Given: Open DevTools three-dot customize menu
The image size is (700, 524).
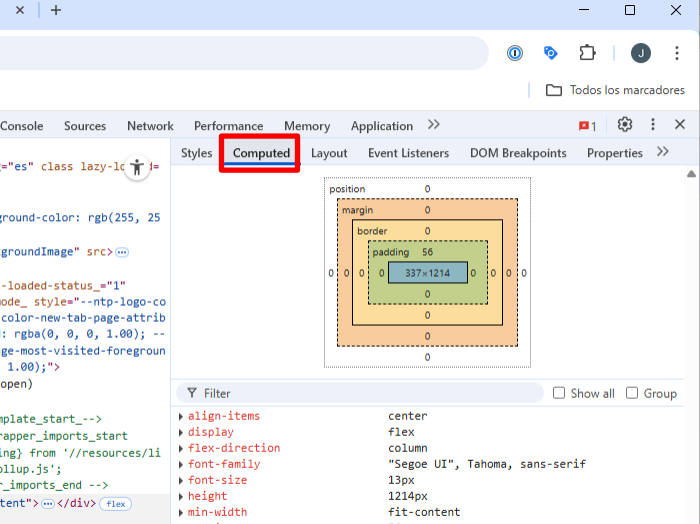Looking at the screenshot, I should click(x=653, y=125).
